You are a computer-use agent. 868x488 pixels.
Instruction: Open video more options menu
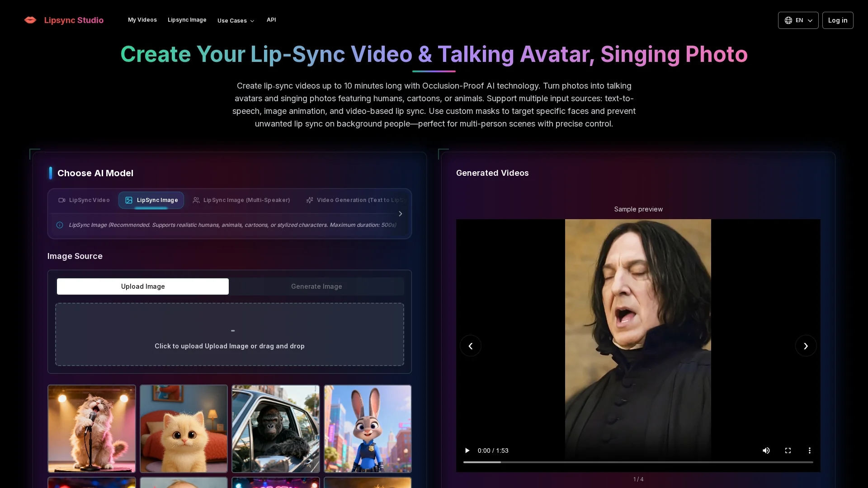coord(810,450)
